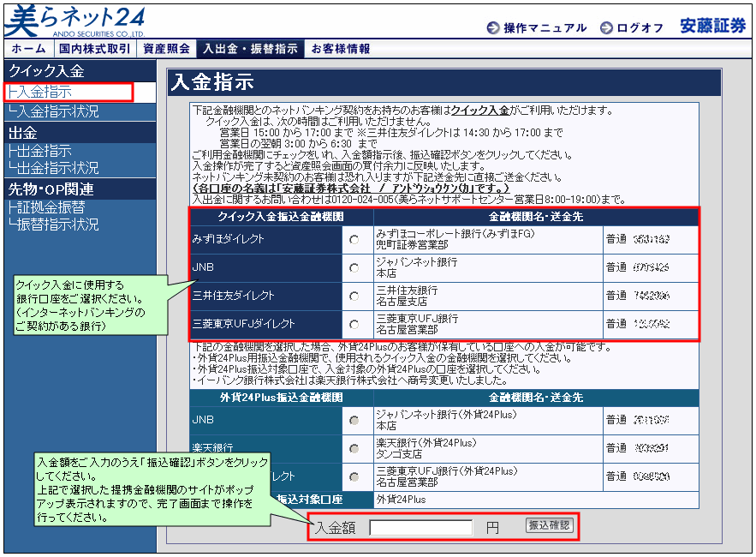Select みずほダイレクト radio button
Viewport: 756px width, 557px height.
[354, 239]
